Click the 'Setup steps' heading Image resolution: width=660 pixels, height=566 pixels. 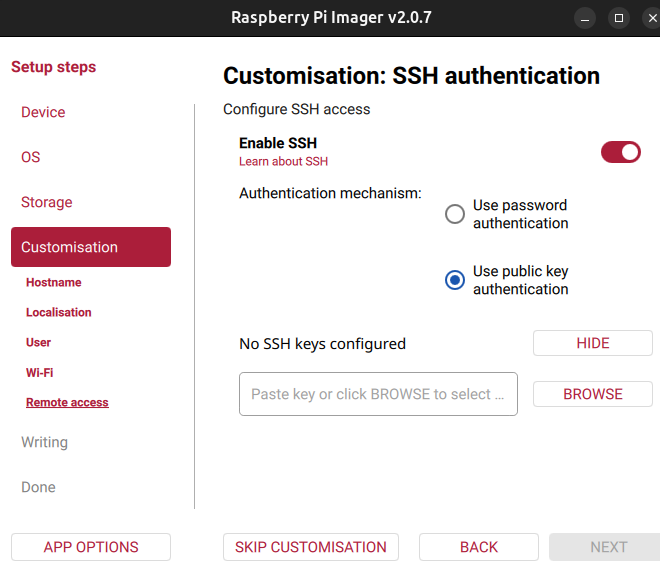tap(53, 67)
